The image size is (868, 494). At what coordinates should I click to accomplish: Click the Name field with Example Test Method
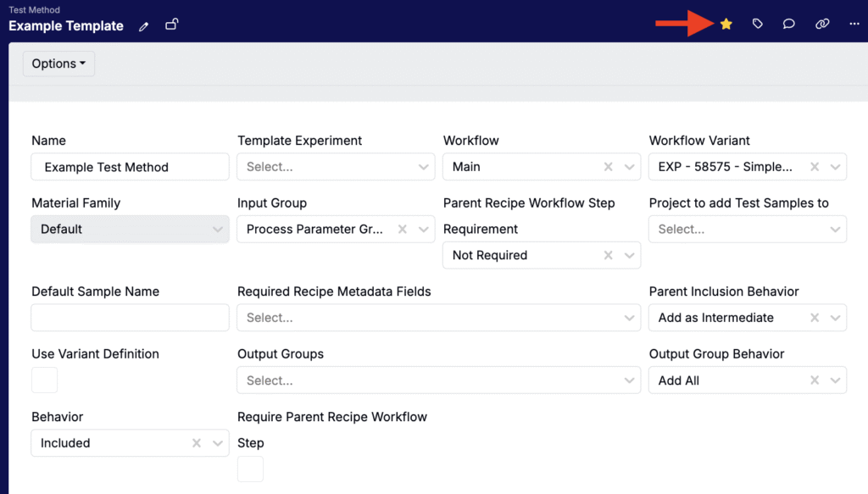pyautogui.click(x=130, y=167)
